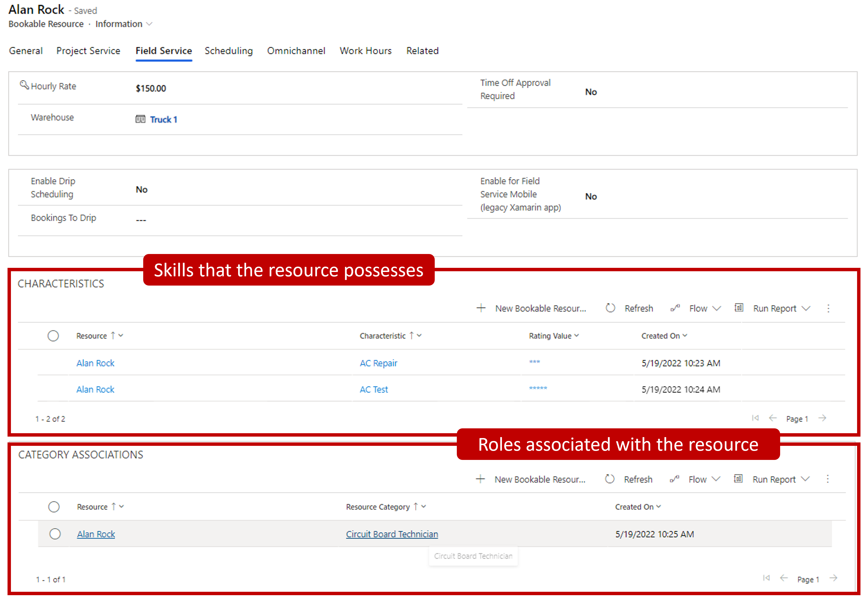Toggle Enable for Field Service Mobile value

tap(591, 196)
